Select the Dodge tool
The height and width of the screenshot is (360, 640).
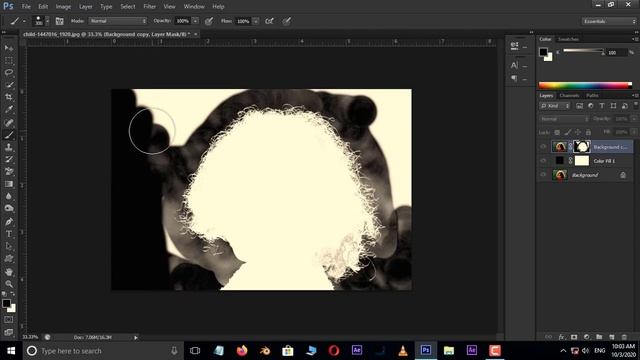tap(9, 209)
